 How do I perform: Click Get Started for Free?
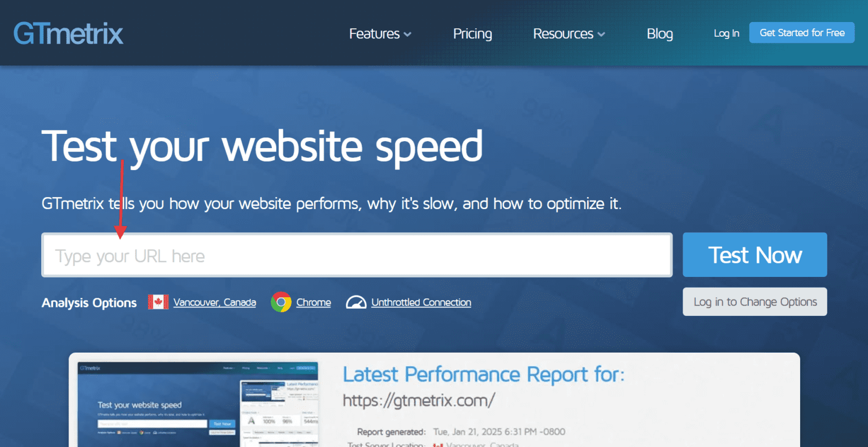(801, 32)
